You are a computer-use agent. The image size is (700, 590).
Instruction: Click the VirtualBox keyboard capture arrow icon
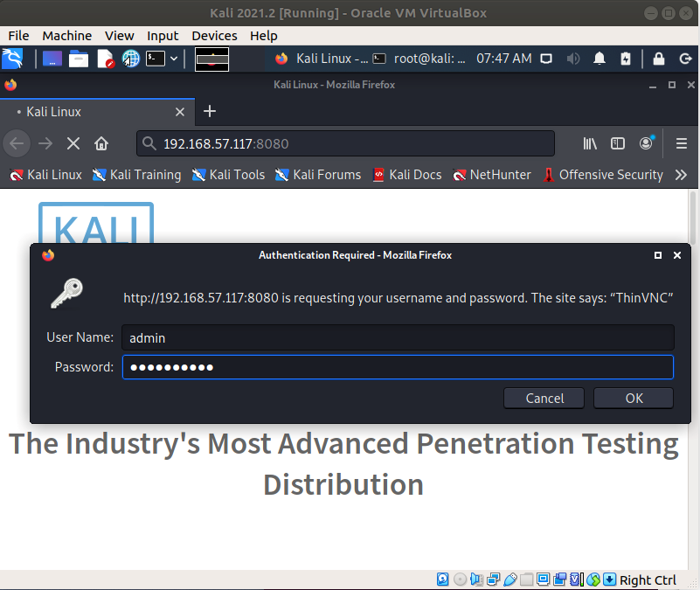click(609, 580)
